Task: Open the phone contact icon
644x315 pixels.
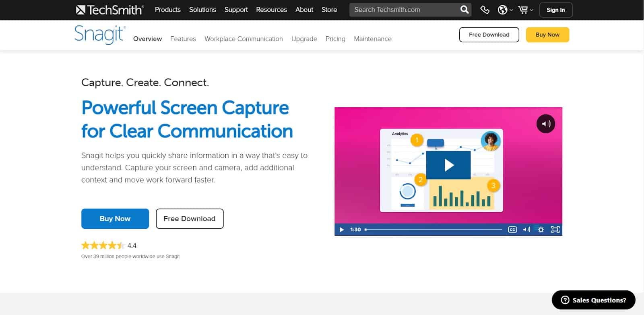Action: (x=485, y=10)
